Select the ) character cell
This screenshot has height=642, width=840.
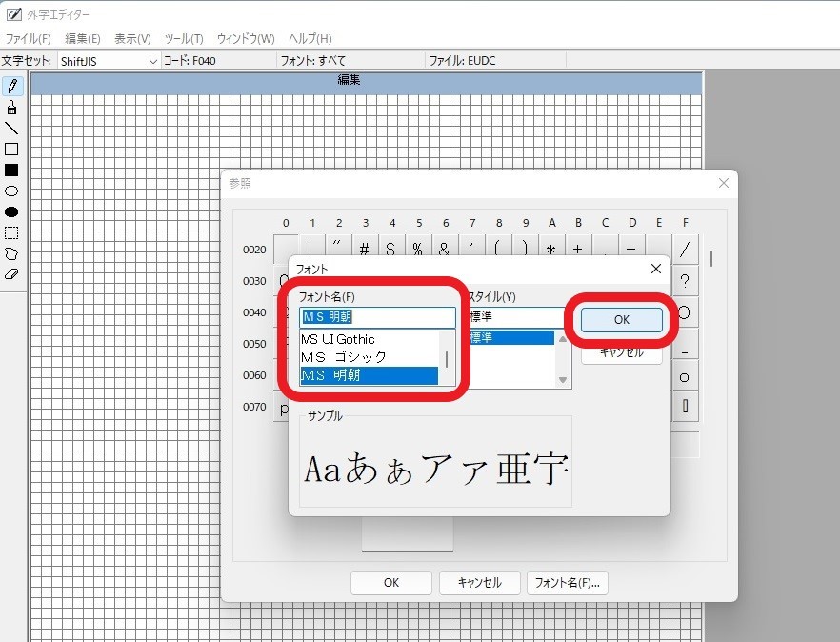[525, 248]
